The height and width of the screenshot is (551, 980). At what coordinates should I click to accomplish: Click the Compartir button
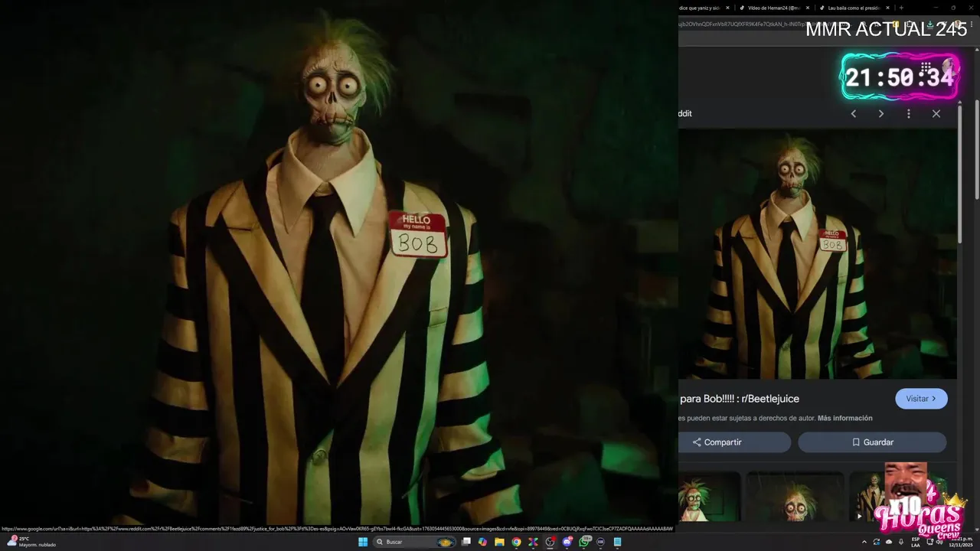tap(734, 442)
